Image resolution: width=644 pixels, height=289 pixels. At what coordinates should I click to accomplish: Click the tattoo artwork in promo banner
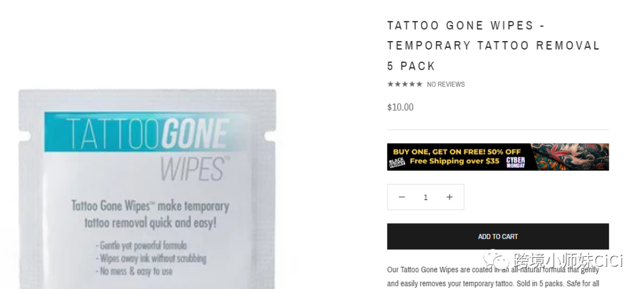(x=570, y=157)
